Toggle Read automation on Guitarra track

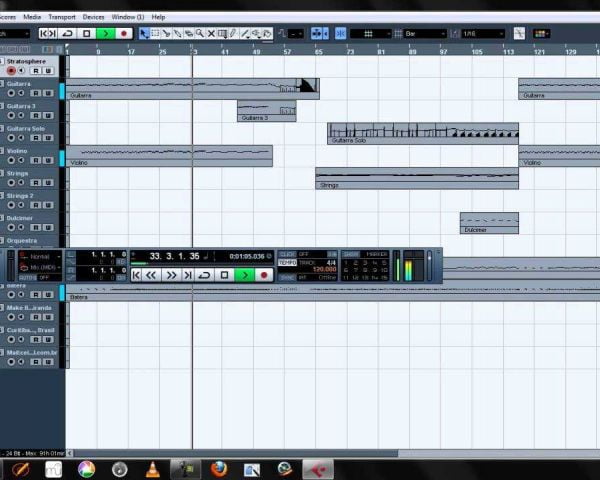click(36, 93)
